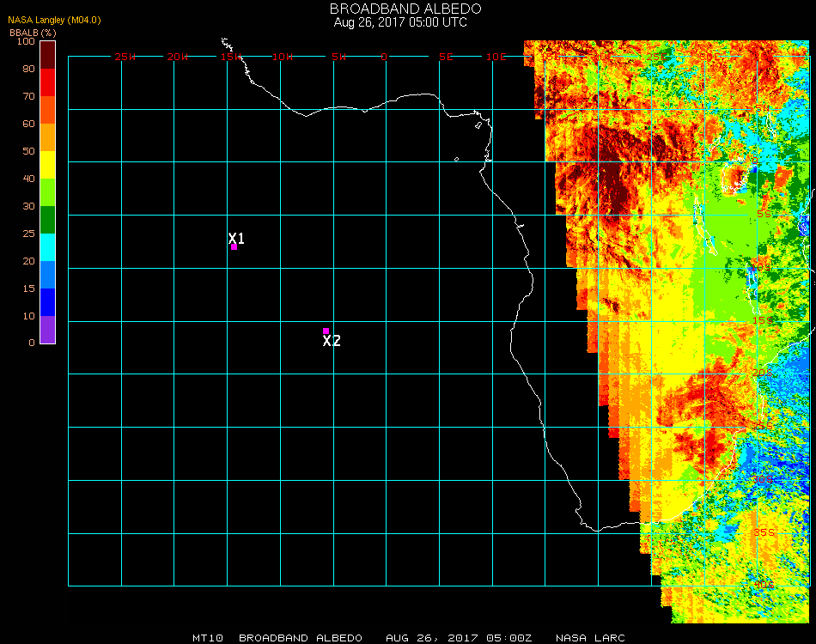This screenshot has height=644, width=816.
Task: Click the footer 'BROADBAND ALBEDO' caption
Action: pos(301,638)
